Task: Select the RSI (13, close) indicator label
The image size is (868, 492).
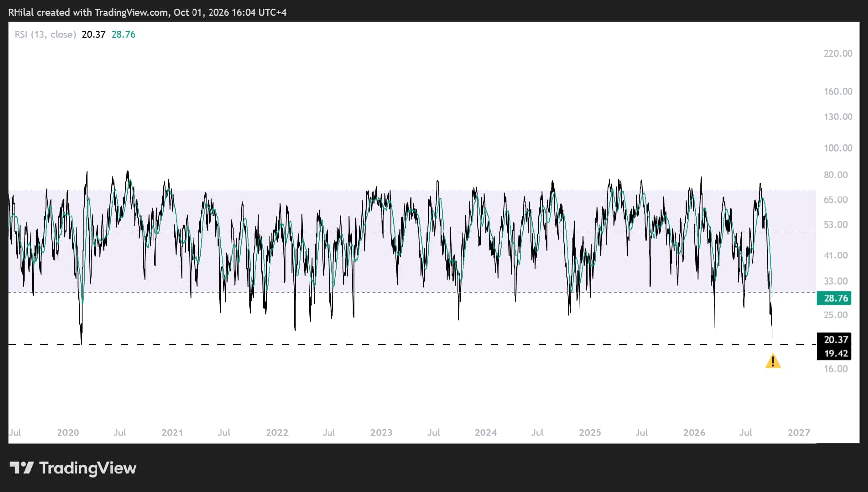Action: (x=45, y=34)
